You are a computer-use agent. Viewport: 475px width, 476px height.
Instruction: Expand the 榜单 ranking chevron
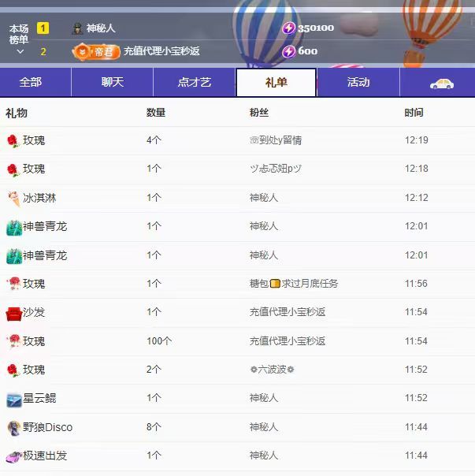[20, 52]
